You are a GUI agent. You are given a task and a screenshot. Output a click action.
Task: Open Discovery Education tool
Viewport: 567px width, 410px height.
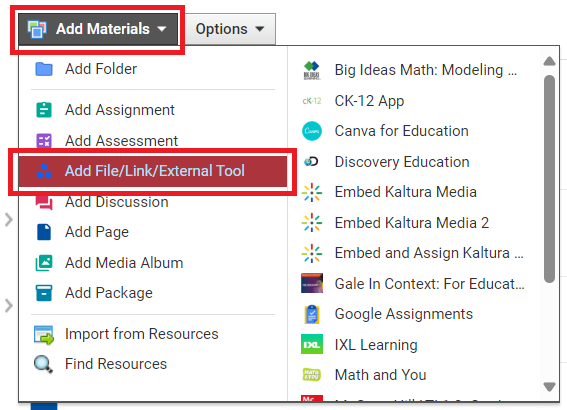coord(402,162)
